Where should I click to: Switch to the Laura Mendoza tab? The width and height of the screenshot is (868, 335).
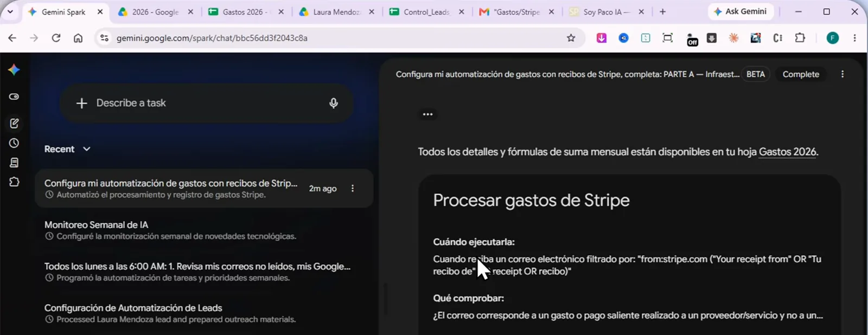[336, 12]
